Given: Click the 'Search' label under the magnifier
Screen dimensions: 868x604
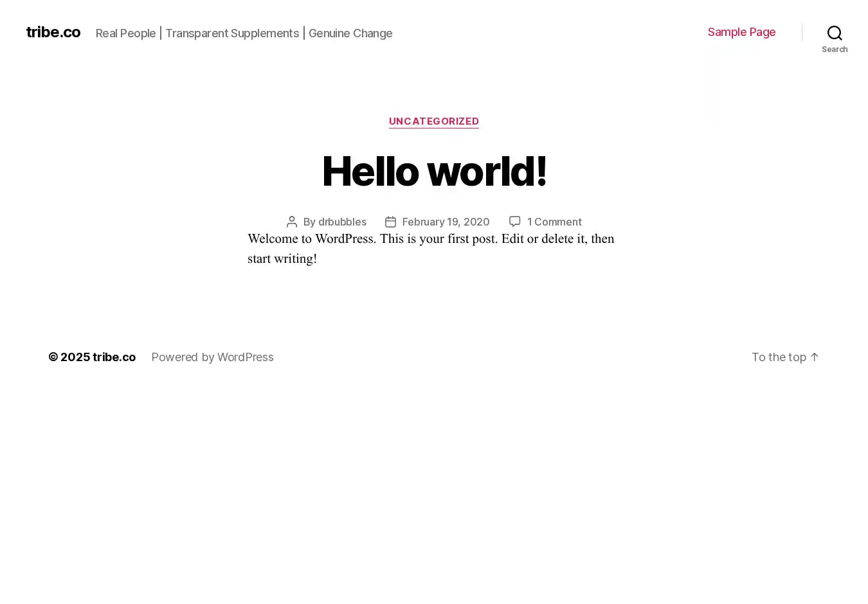Looking at the screenshot, I should pyautogui.click(x=834, y=49).
